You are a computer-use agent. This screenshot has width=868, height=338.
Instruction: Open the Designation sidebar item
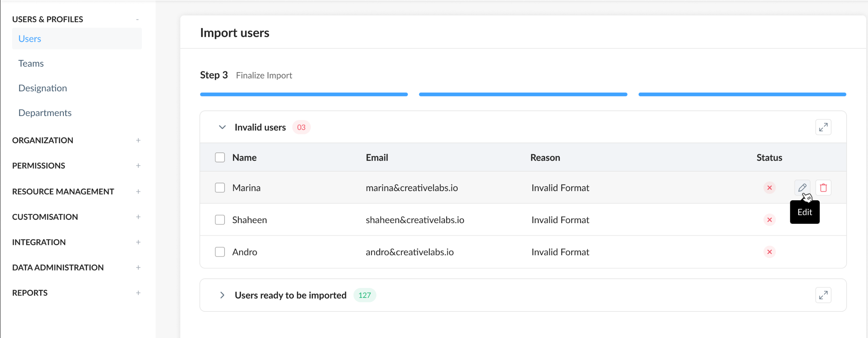(43, 88)
